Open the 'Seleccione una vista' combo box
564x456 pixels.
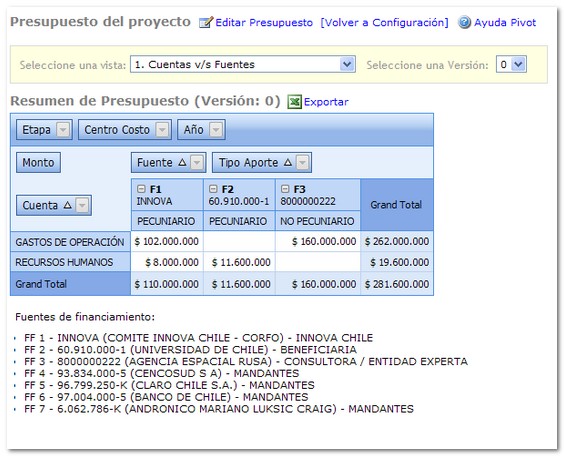243,64
